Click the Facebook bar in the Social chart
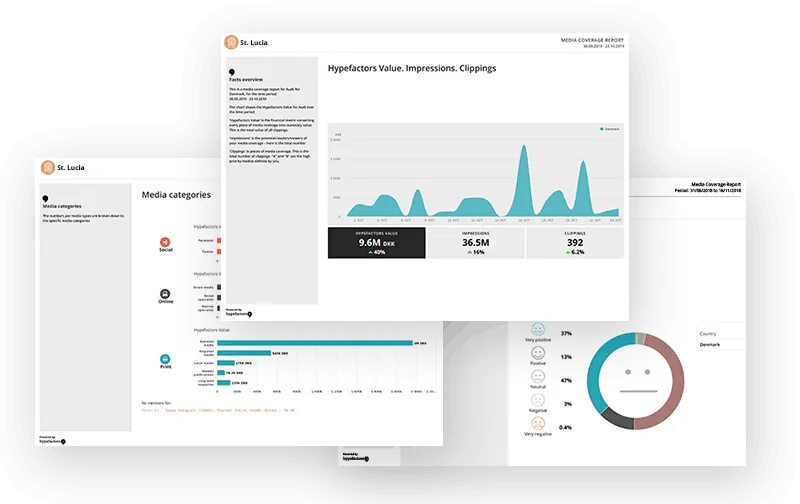This screenshot has height=504, width=800. (219, 240)
